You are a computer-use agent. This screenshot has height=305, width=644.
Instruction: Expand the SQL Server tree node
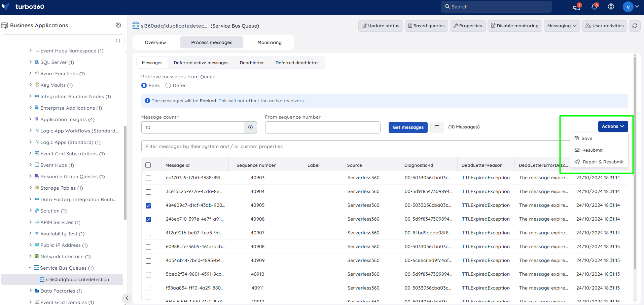point(31,62)
